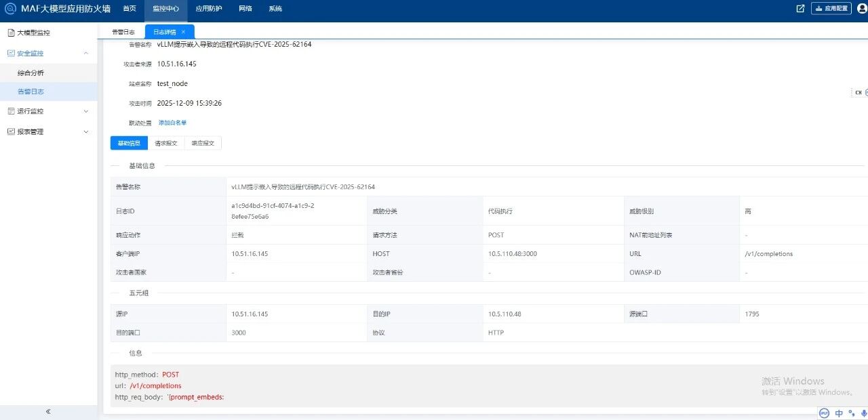The height and width of the screenshot is (420, 868).
Task: Go to 首页 in top navigation
Action: (x=129, y=9)
